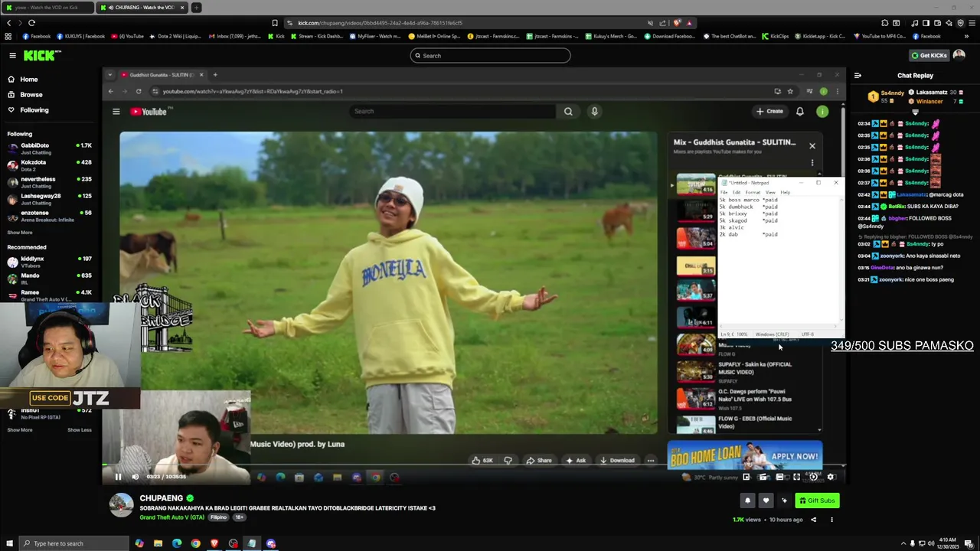Select the 18+ tag
This screenshot has width=980, height=551.
239,517
